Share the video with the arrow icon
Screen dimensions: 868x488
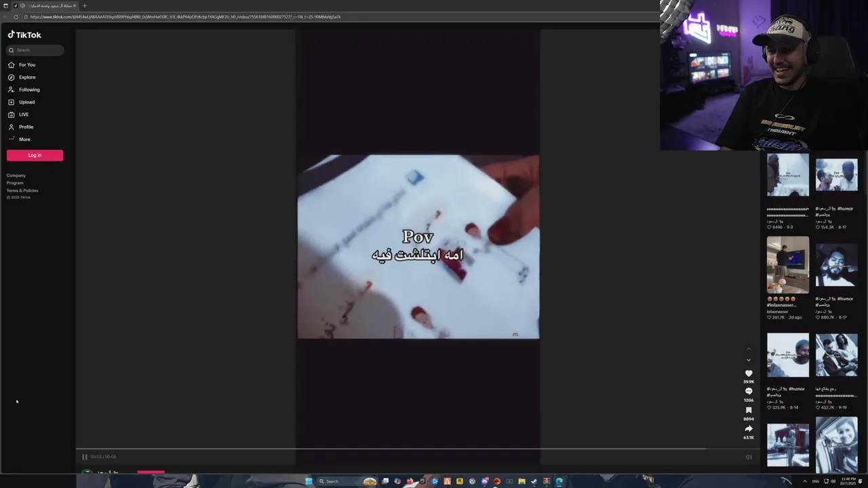point(749,429)
